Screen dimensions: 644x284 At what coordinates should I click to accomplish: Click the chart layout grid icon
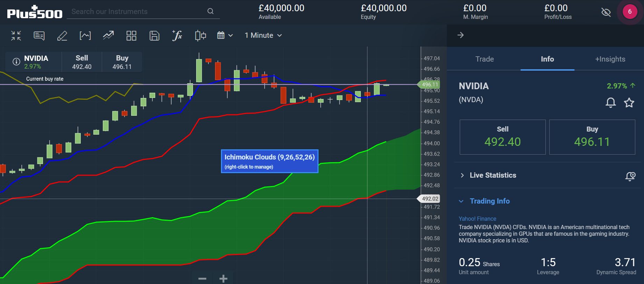(131, 35)
